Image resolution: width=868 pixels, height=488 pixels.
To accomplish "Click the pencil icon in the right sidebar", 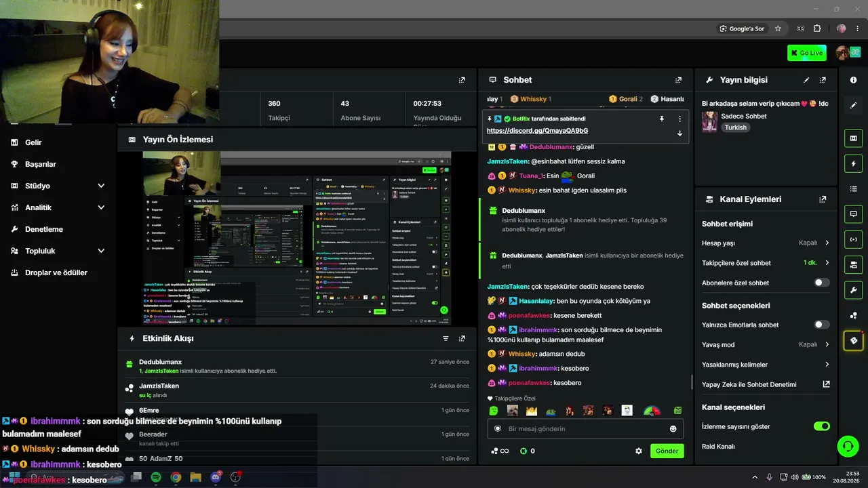I will tap(853, 106).
